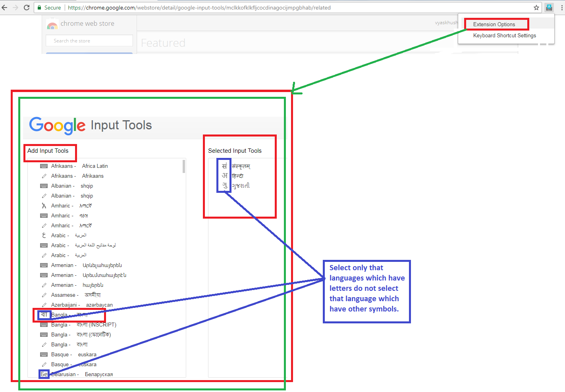Select the Belarusian Беларуская entry text
This screenshot has height=392, width=565.
point(82,375)
